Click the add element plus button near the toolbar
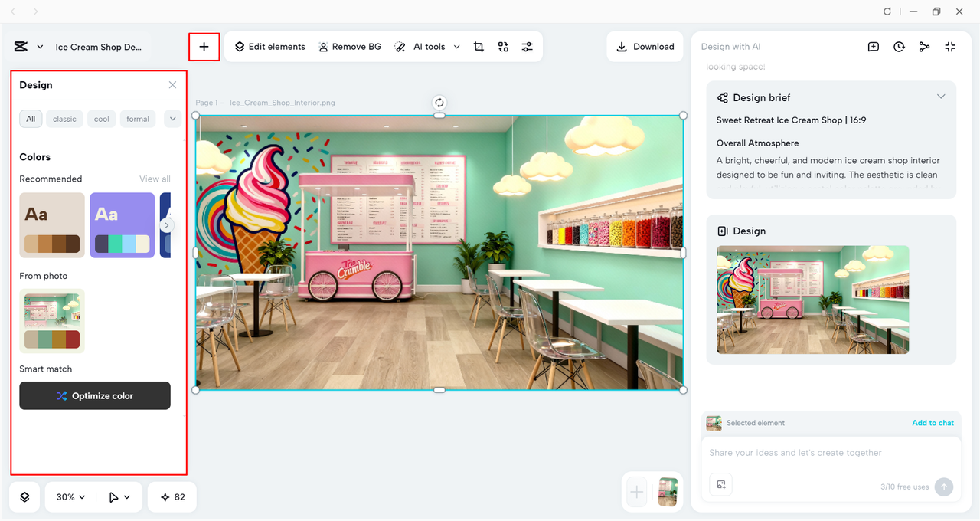This screenshot has height=521, width=980. coord(204,47)
